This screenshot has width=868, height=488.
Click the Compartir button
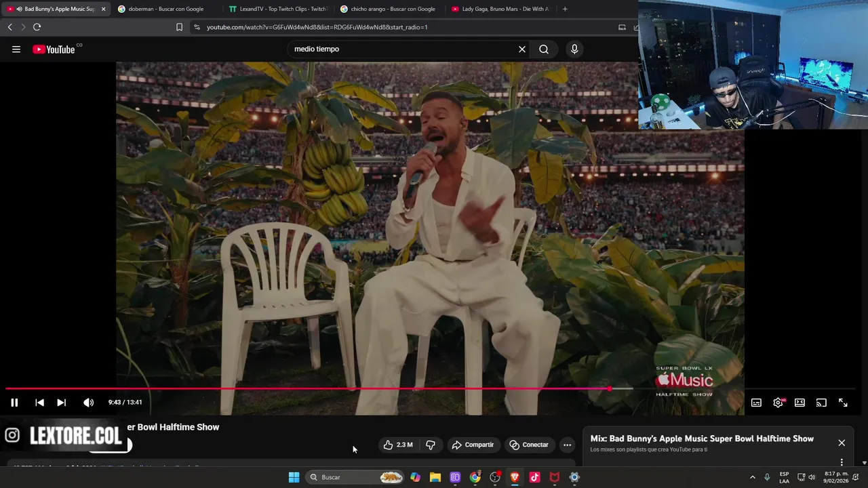(473, 445)
